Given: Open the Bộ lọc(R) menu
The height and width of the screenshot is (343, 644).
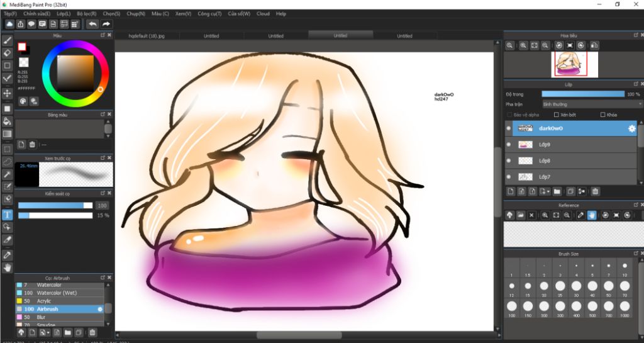Looking at the screenshot, I should pyautogui.click(x=87, y=14).
